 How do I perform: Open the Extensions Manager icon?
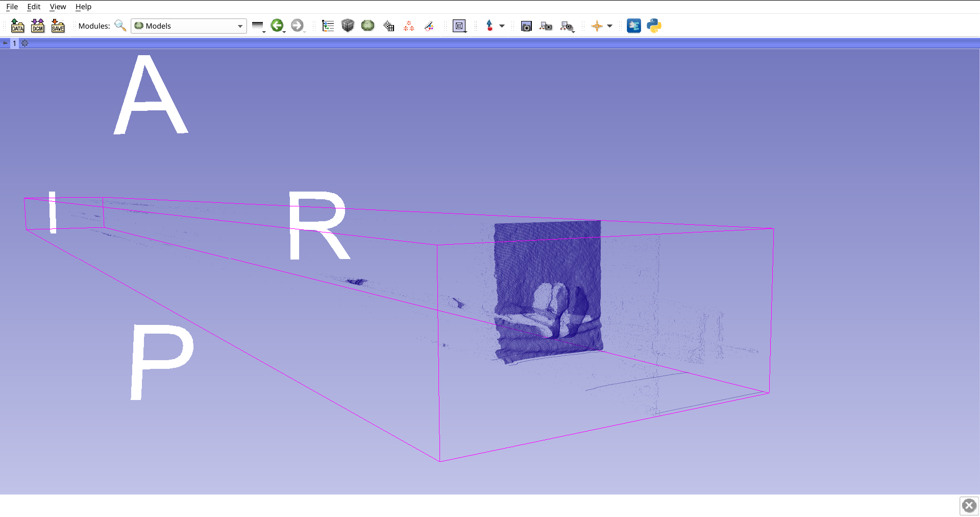tap(634, 26)
